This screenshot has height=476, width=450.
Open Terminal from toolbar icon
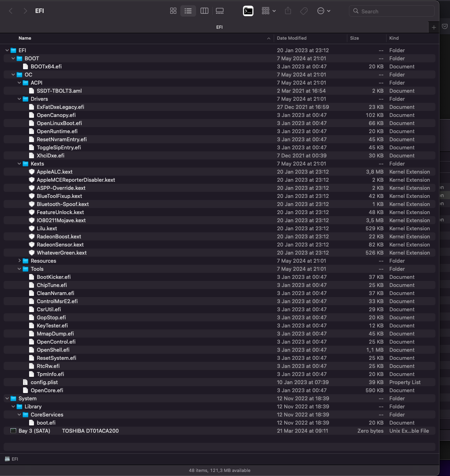tap(248, 11)
